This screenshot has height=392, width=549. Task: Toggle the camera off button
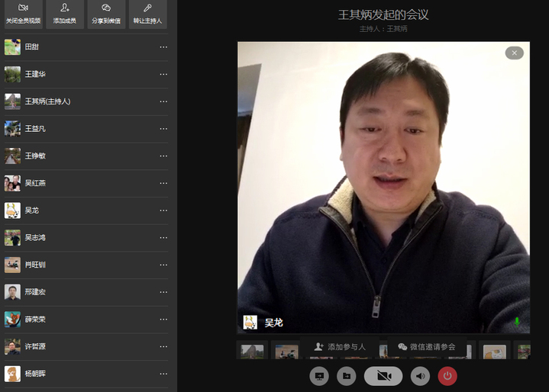[383, 375]
